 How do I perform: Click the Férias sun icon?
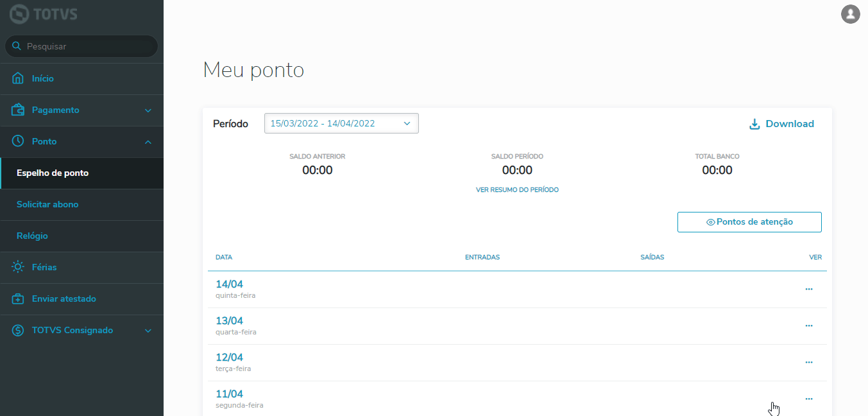coord(18,267)
